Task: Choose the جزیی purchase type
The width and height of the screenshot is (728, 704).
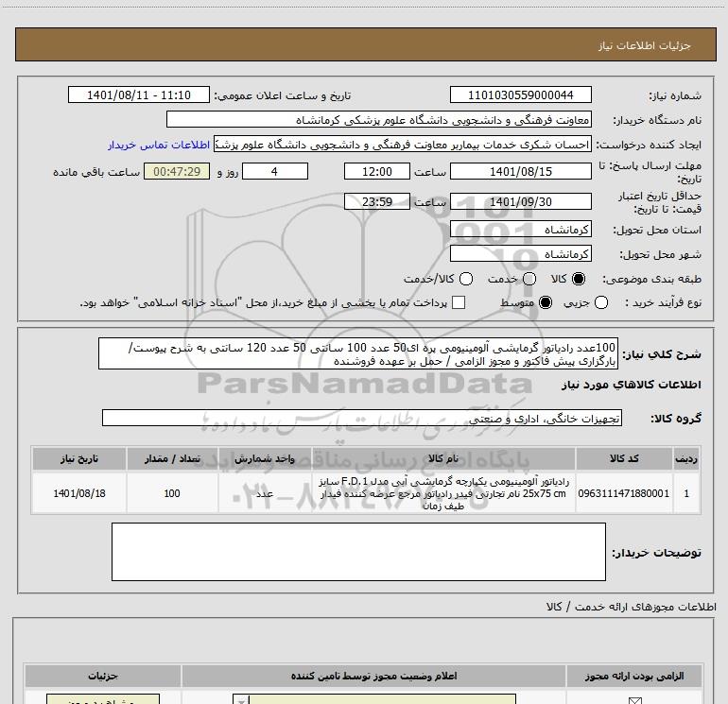Action: [601, 302]
